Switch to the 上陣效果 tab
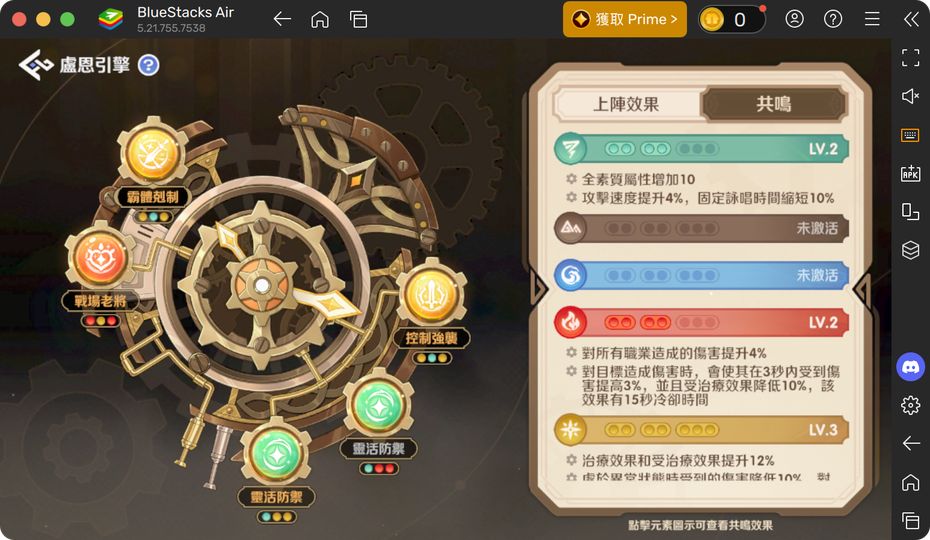930x540 pixels. pyautogui.click(x=626, y=104)
